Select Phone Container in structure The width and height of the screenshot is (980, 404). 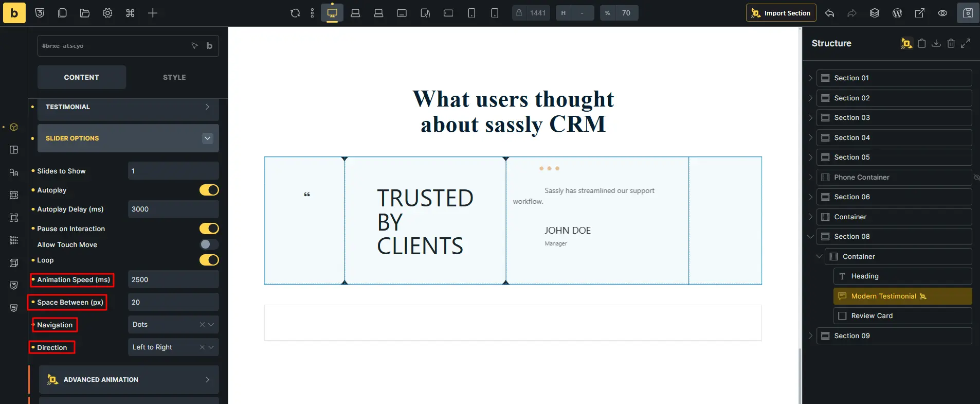tap(894, 178)
